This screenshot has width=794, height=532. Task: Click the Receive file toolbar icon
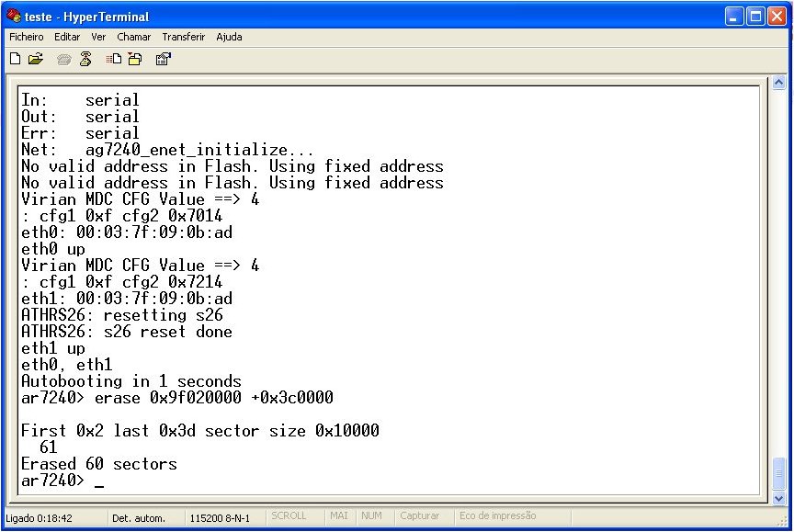(x=134, y=59)
